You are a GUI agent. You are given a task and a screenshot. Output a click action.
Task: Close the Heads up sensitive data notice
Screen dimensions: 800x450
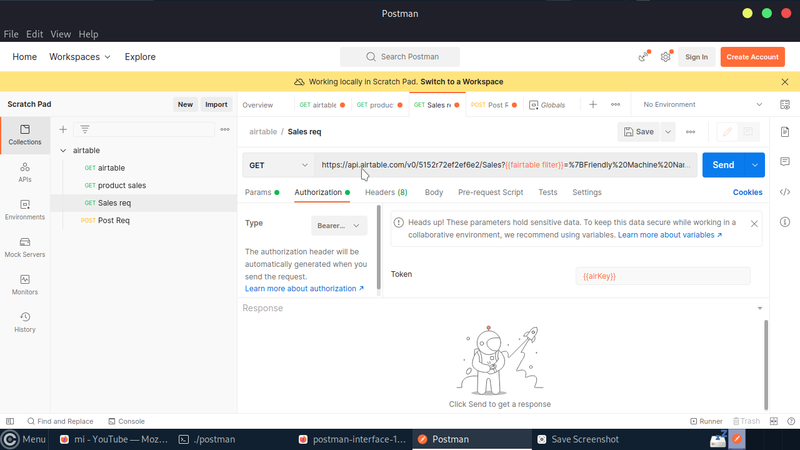754,223
